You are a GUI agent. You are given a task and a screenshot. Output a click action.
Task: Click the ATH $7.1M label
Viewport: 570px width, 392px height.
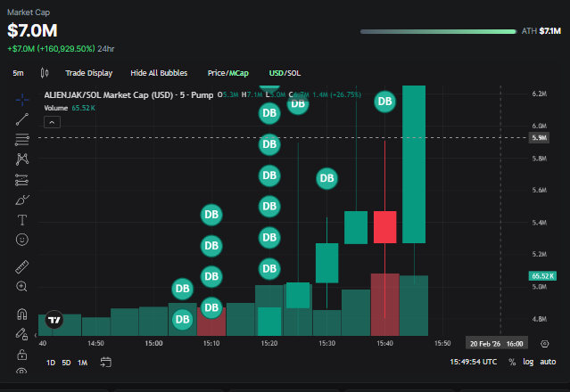tap(541, 31)
